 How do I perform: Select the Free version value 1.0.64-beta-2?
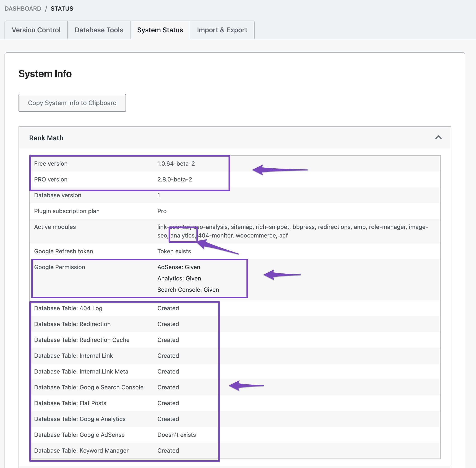[x=176, y=164]
